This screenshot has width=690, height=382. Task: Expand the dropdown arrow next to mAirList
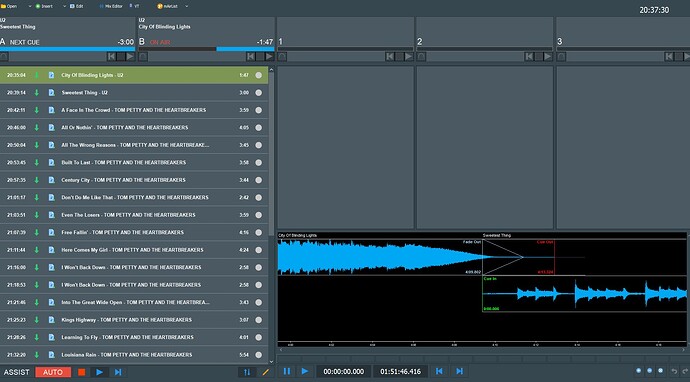point(187,6)
